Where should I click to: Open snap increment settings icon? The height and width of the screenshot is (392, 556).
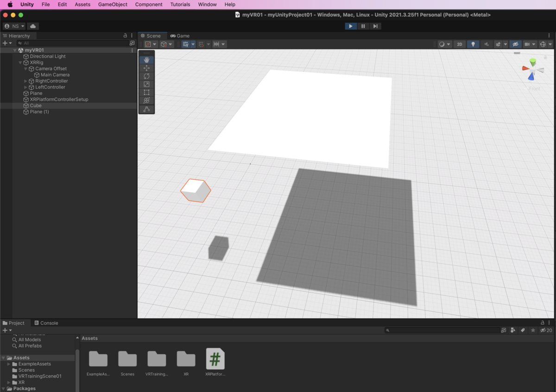tap(216, 44)
